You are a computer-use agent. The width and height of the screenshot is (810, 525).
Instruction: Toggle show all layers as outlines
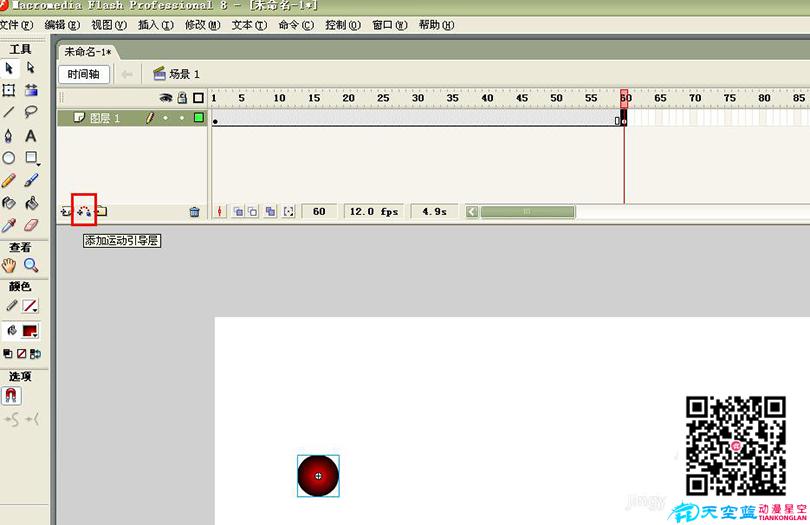point(198,98)
